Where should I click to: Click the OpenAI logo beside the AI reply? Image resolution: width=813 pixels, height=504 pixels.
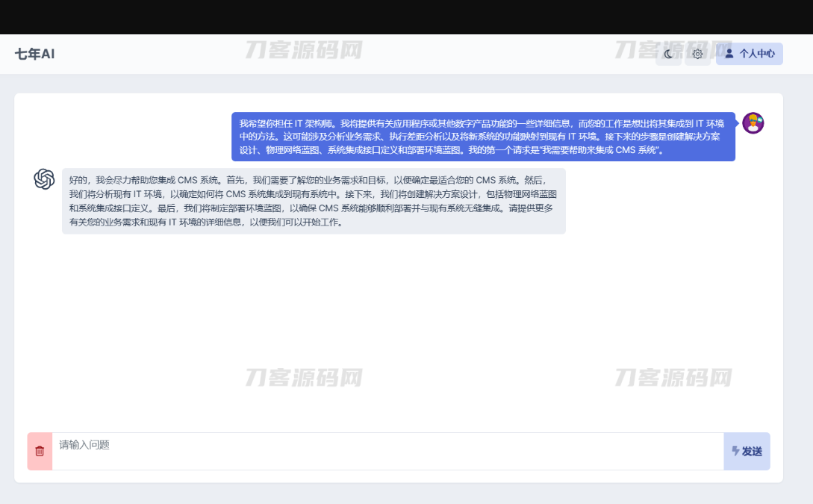(44, 179)
